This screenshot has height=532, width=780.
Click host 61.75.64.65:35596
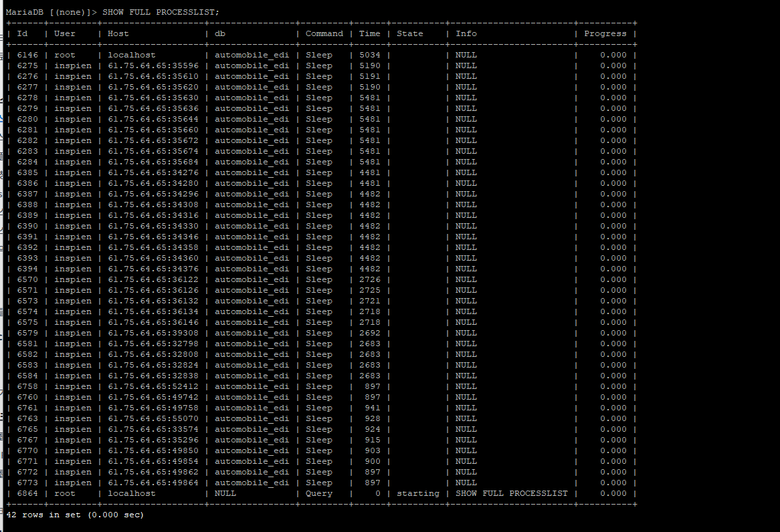coord(153,65)
